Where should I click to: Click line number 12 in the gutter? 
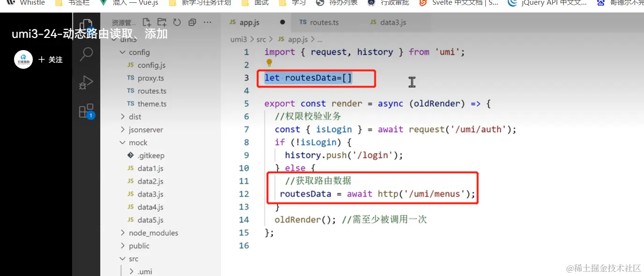point(244,194)
